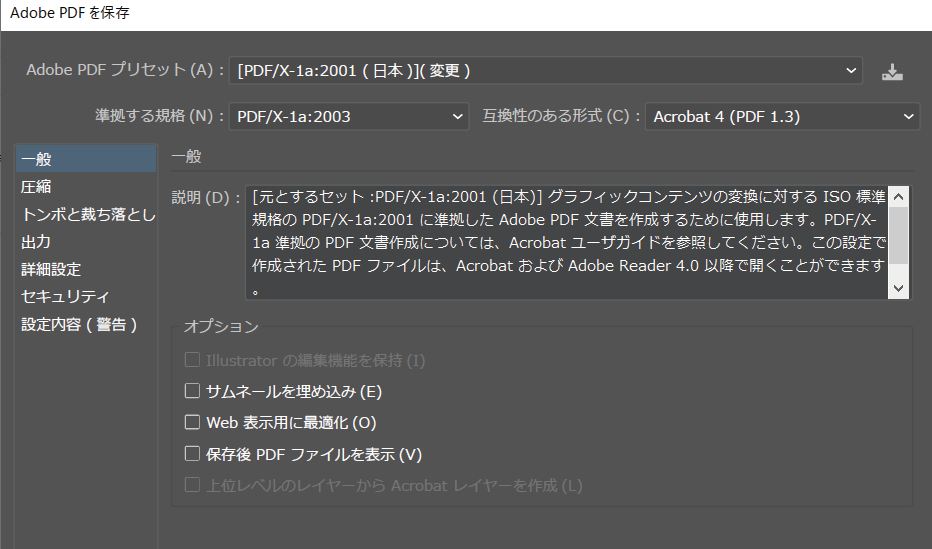Toggle Illustrator の編集機能を保持 checkbox
932x549 pixels.
click(192, 359)
